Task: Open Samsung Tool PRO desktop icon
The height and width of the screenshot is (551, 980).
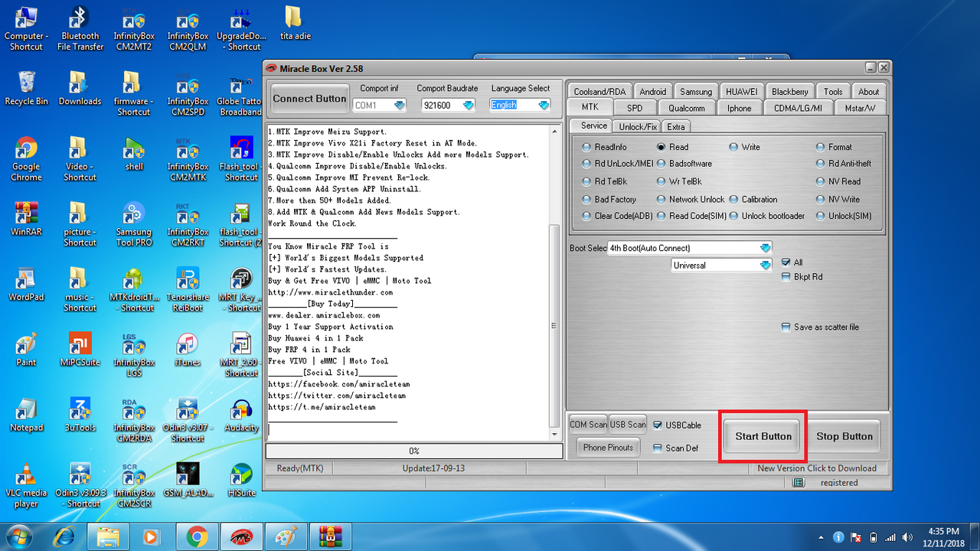Action: 134,224
